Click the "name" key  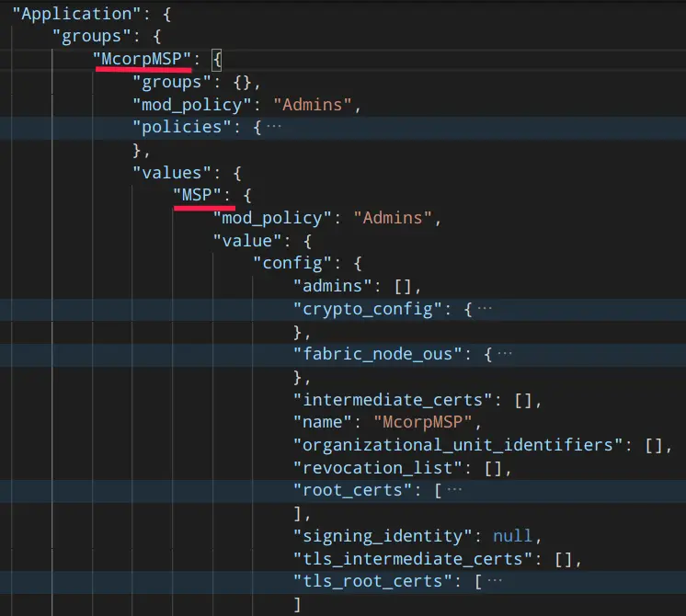tap(323, 422)
